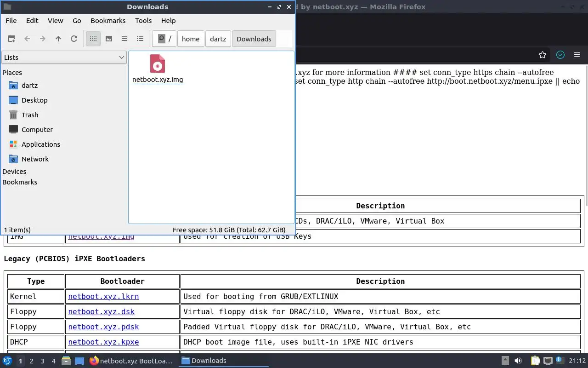
Task: Open the Firefox hamburger menu
Action: pyautogui.click(x=577, y=55)
